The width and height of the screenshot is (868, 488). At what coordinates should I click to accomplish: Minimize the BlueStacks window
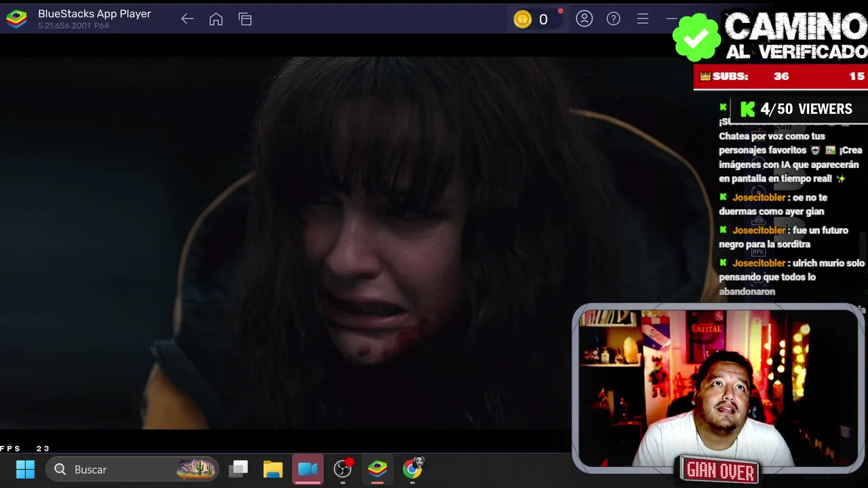(671, 19)
